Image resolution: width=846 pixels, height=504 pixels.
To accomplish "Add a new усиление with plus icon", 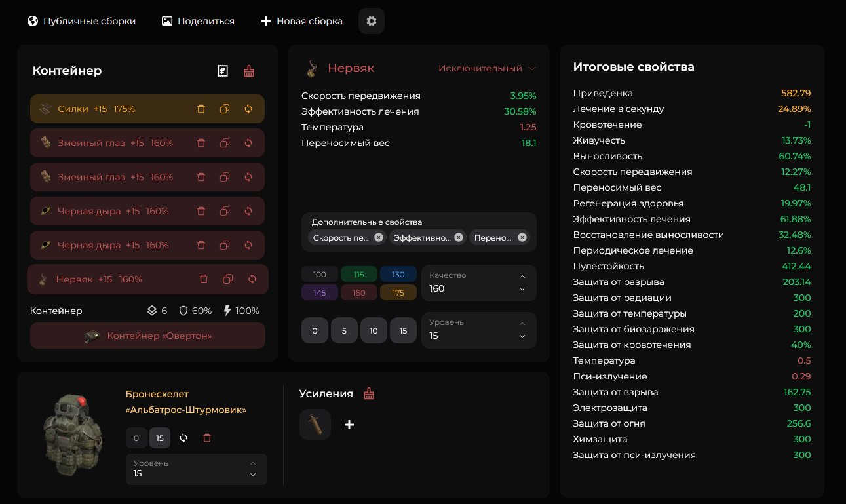I will click(x=349, y=425).
